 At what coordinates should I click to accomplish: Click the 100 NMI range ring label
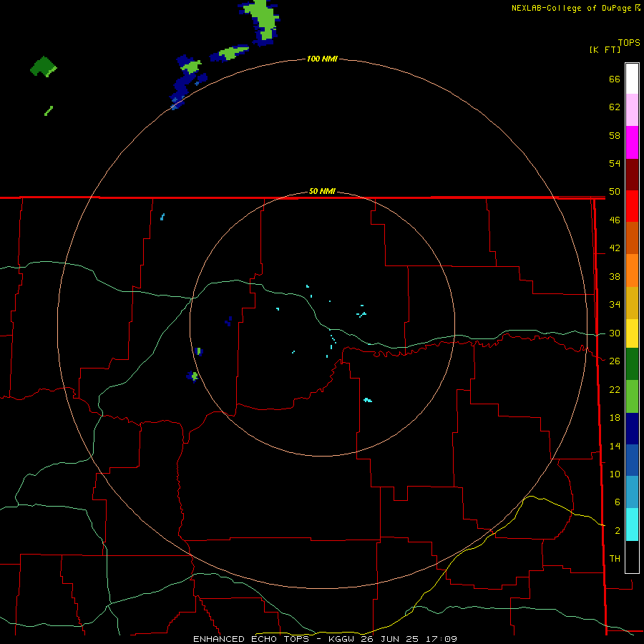[322, 59]
